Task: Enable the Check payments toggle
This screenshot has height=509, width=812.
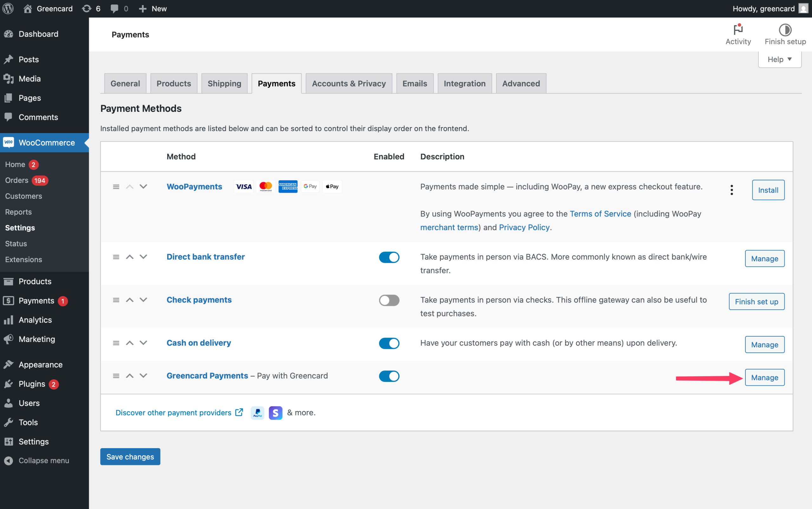Action: click(389, 300)
